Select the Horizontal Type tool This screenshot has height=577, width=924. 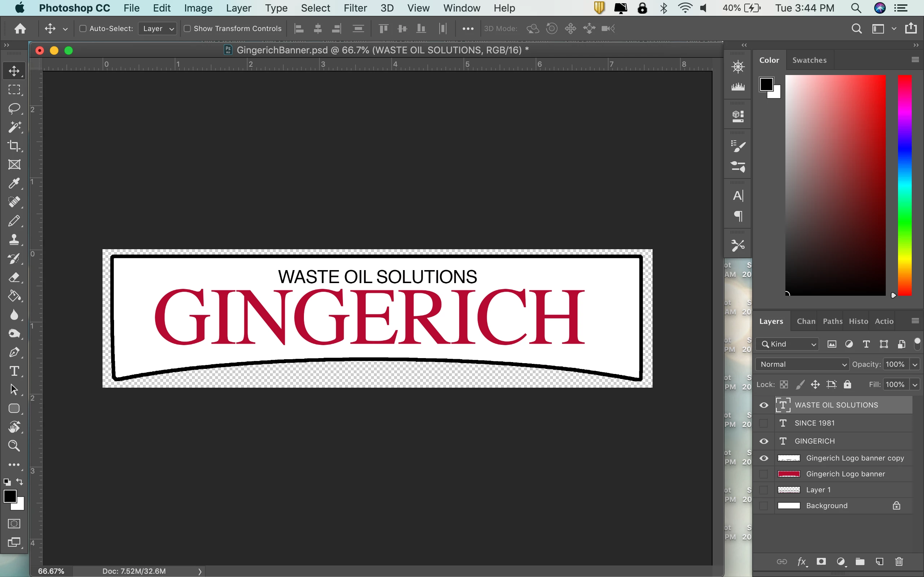click(x=14, y=371)
